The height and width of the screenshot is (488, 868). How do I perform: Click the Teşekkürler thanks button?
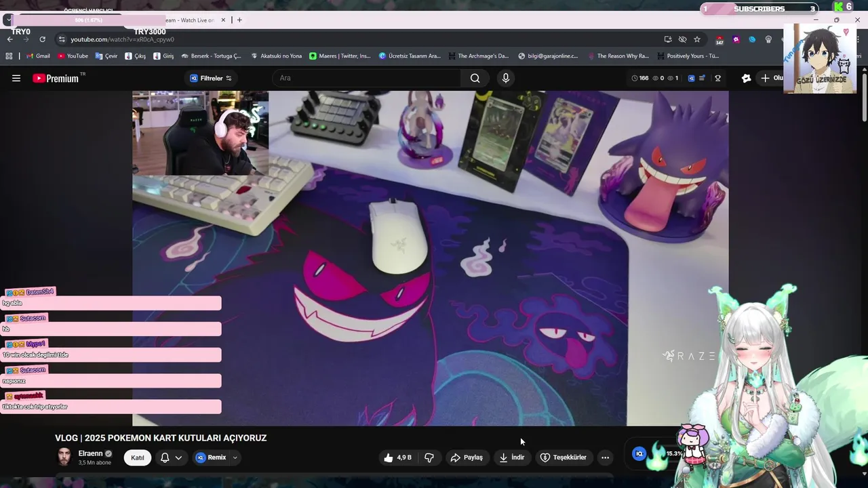[563, 457]
